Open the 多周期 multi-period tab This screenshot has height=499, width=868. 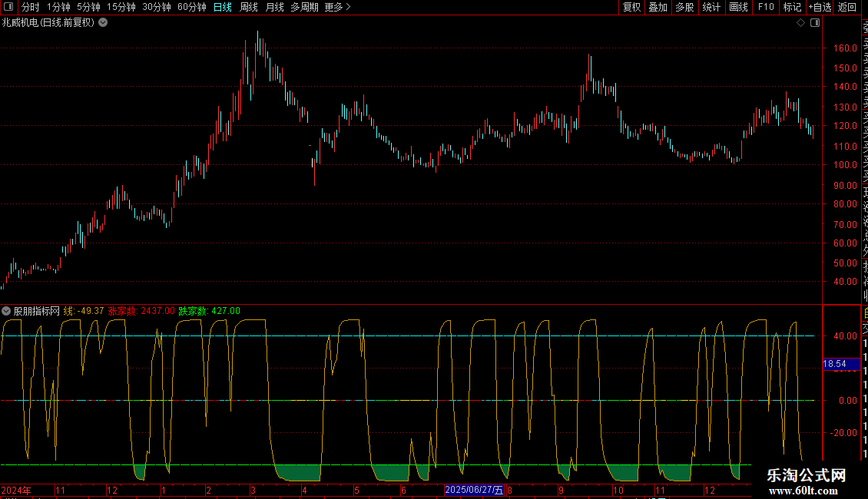pos(304,7)
